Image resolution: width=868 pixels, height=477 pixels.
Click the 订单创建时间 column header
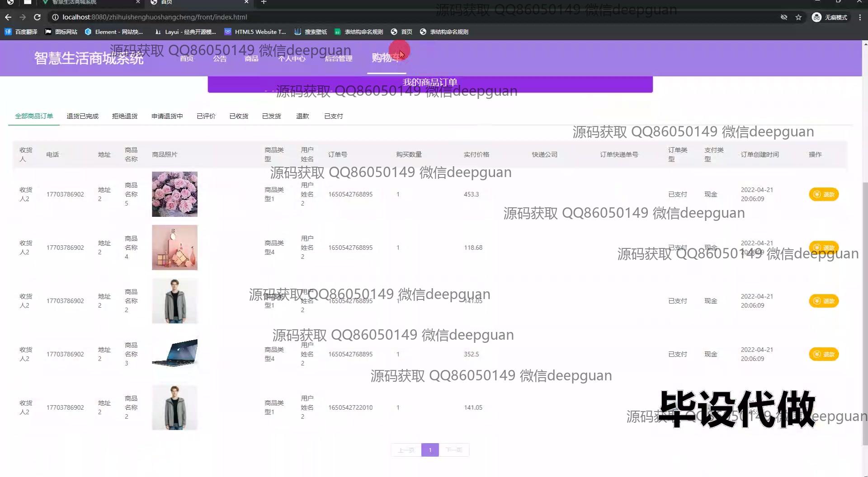coord(759,154)
